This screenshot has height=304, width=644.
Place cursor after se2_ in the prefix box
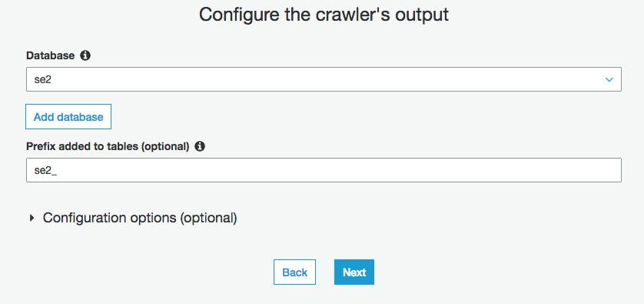click(x=58, y=170)
